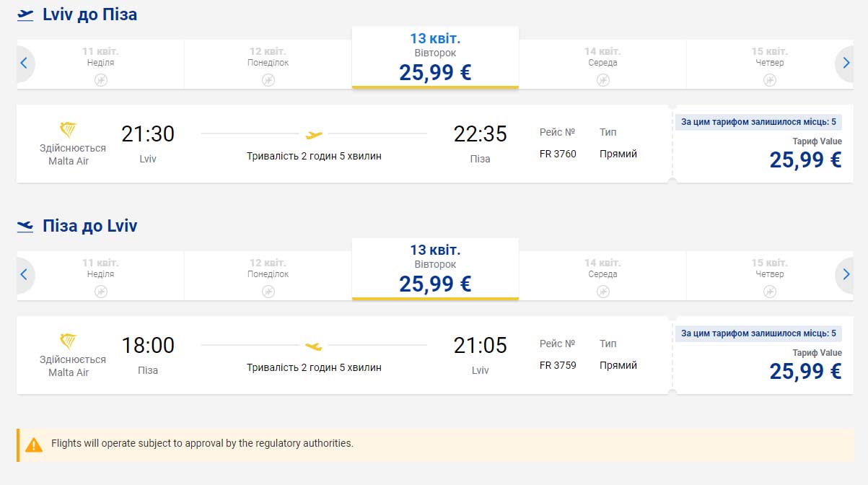This screenshot has height=485, width=868.
Task: Show earlier dates for Піза до Lviv
Action: coord(24,274)
